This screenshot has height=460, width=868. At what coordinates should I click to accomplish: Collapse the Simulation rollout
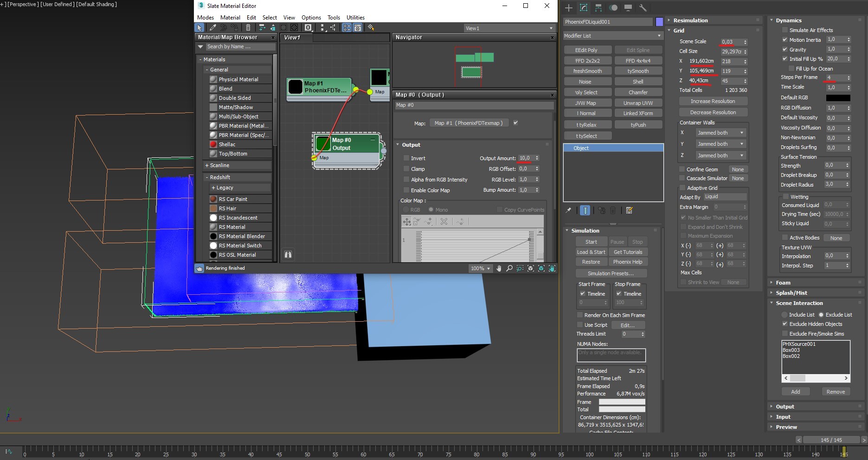(x=585, y=231)
